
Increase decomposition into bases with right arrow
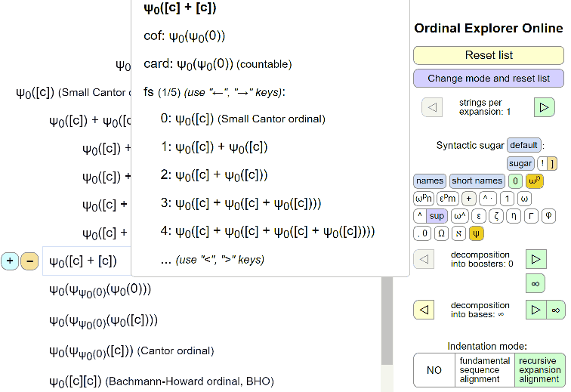click(x=536, y=310)
